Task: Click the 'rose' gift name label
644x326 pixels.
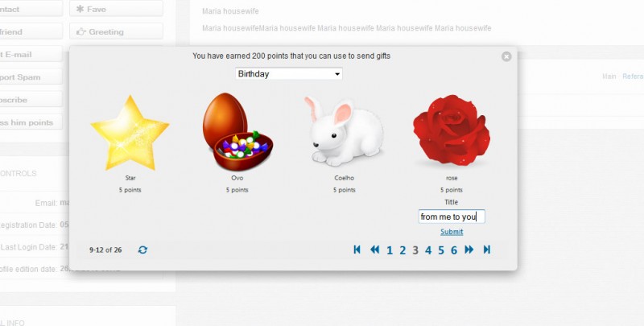Action: point(452,178)
